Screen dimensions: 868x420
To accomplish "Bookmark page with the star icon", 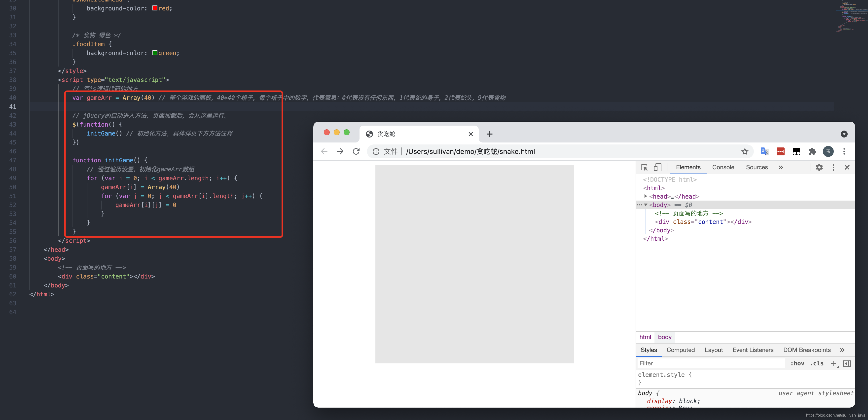I will [x=745, y=152].
